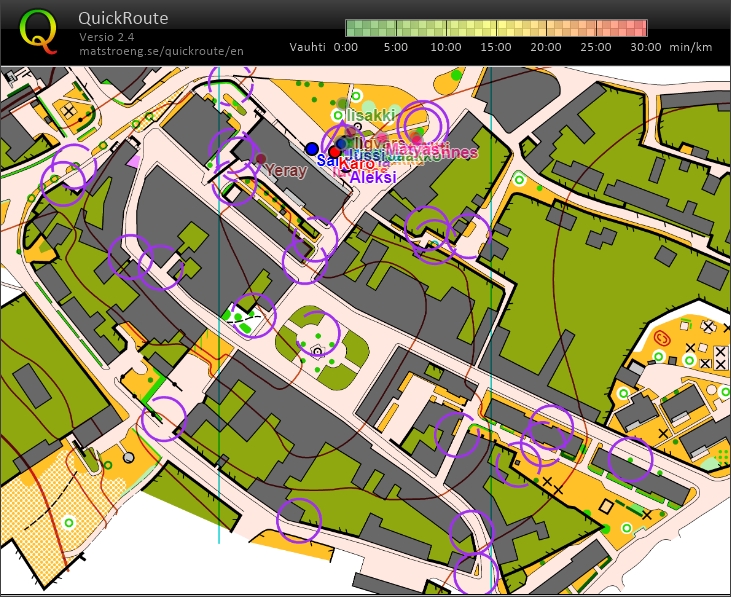Select the Yeray runner label

tap(286, 171)
